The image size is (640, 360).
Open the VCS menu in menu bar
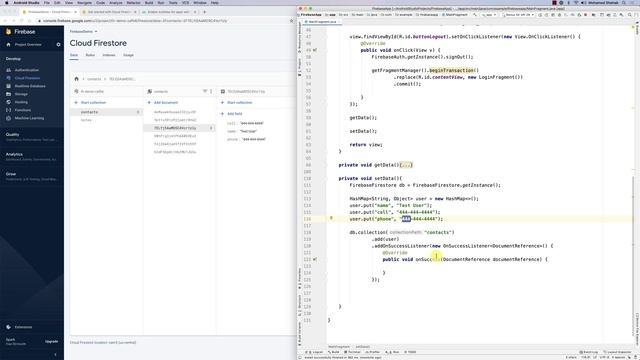185,3
